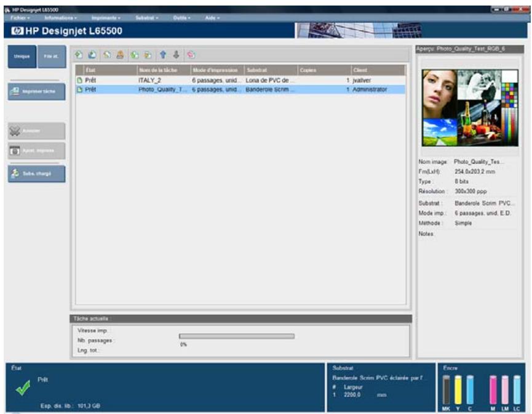Click the green double-page toolbar icon
Viewport: 532px width, 414px height.
(135, 55)
